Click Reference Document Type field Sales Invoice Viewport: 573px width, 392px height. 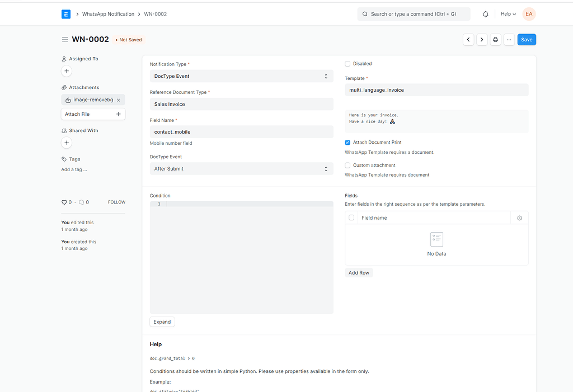(x=242, y=104)
